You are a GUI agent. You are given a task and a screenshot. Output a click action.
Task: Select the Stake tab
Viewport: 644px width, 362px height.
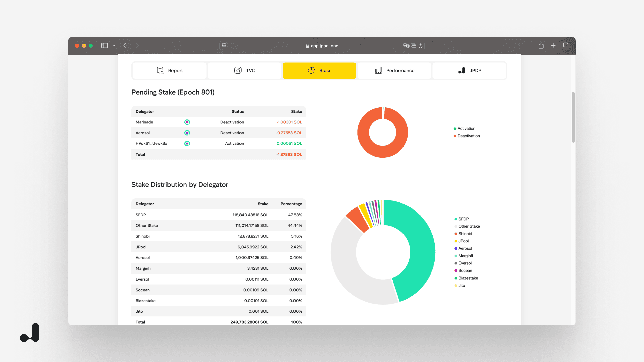pos(319,70)
